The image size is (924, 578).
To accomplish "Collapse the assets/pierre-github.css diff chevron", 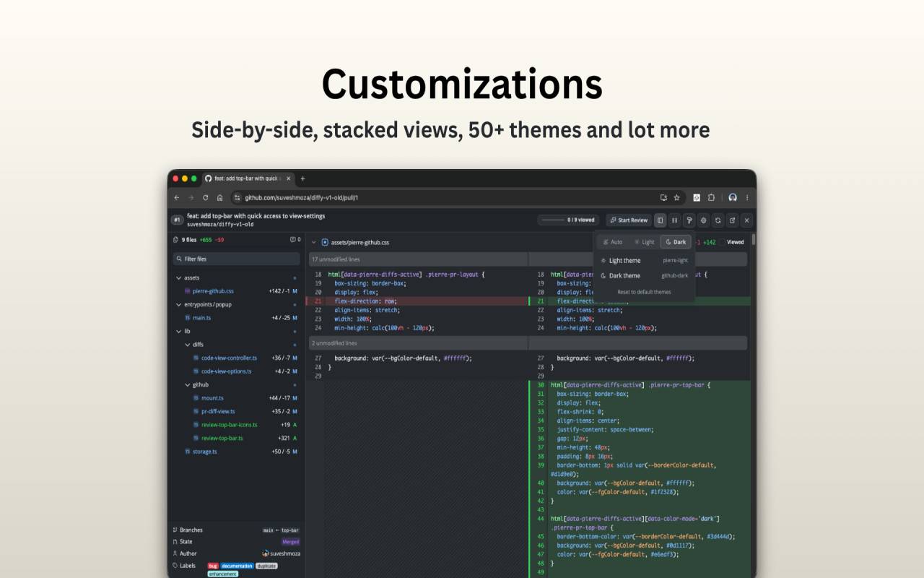I will tap(313, 243).
